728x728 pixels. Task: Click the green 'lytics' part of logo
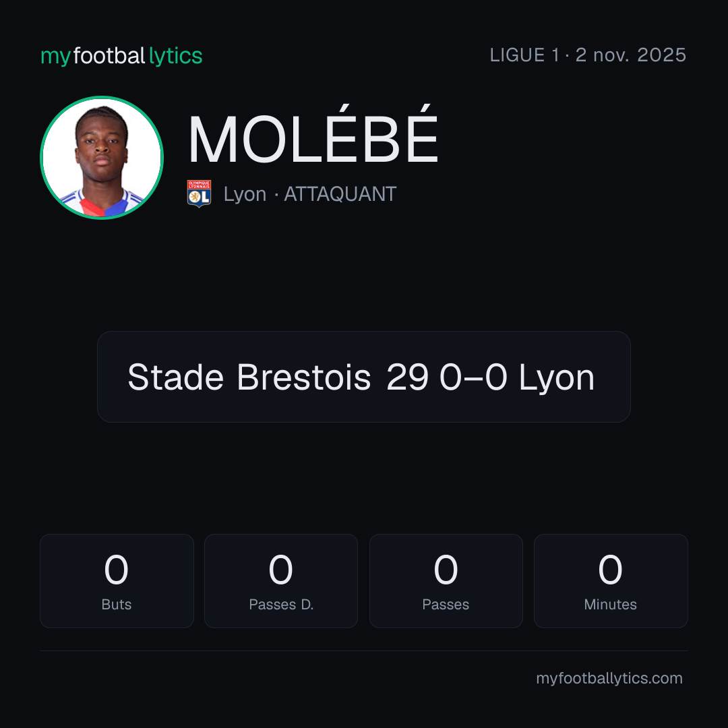(x=175, y=57)
